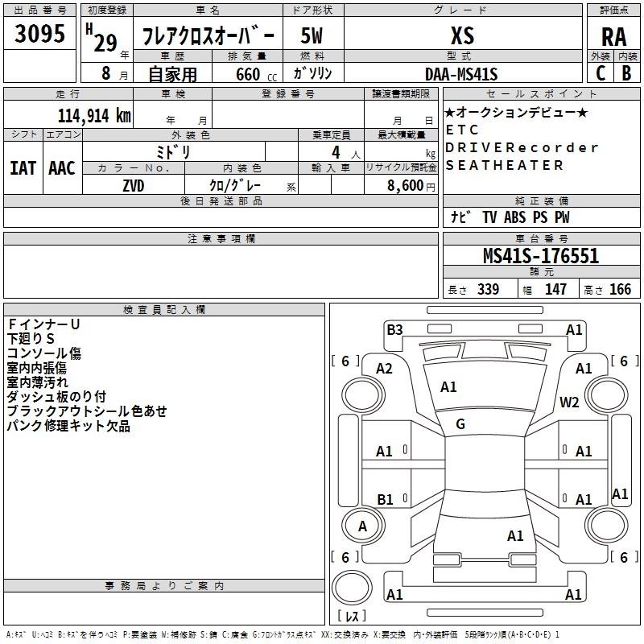Select the RA evaluation score
This screenshot has height=644, width=644.
613,36
